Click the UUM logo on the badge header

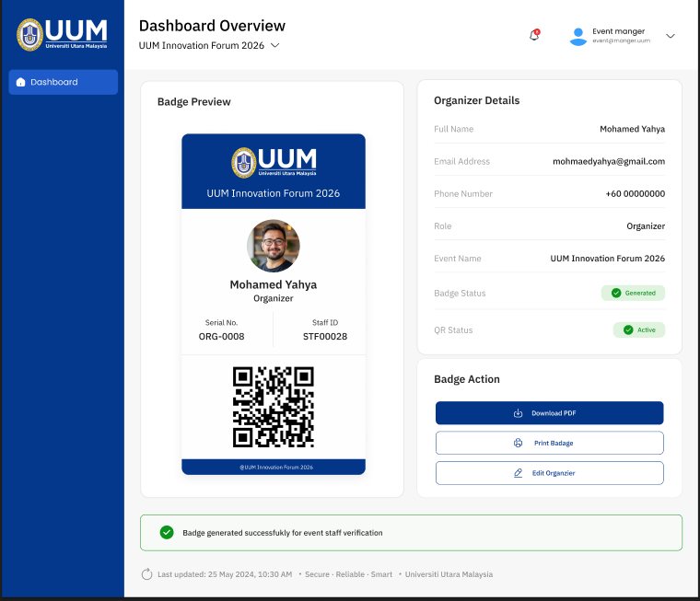pos(274,162)
